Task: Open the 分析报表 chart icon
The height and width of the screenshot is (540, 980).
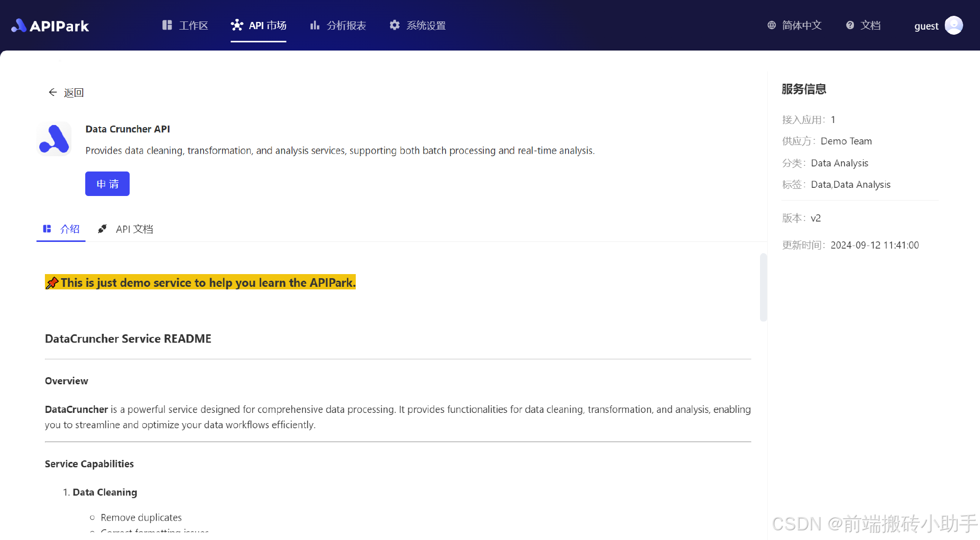Action: point(314,24)
